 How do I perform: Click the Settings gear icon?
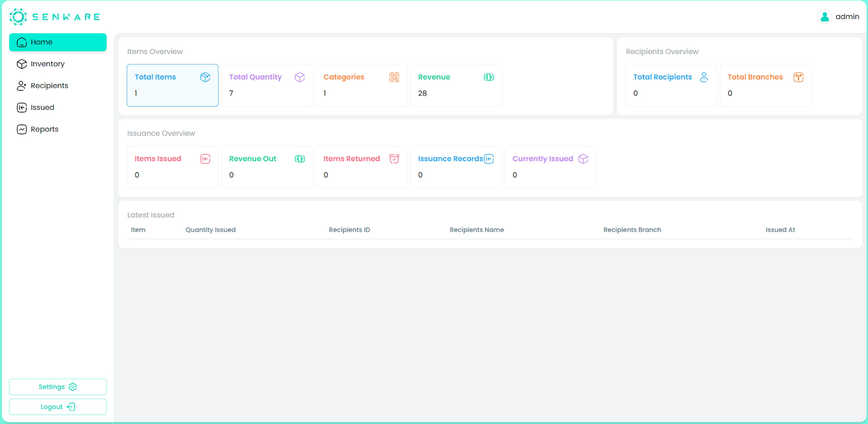click(72, 387)
